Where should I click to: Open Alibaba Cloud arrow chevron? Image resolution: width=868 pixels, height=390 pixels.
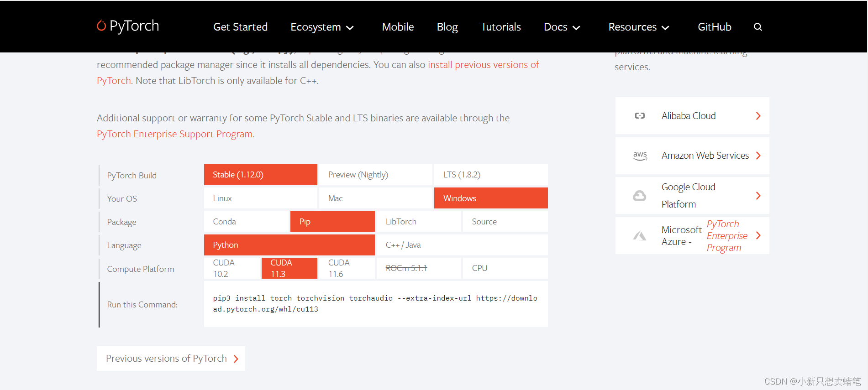click(758, 116)
